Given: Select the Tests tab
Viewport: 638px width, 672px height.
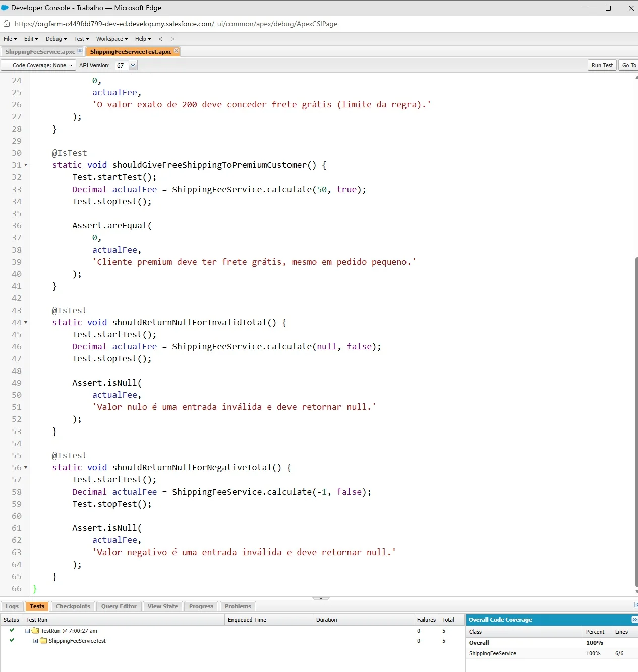Looking at the screenshot, I should (37, 606).
